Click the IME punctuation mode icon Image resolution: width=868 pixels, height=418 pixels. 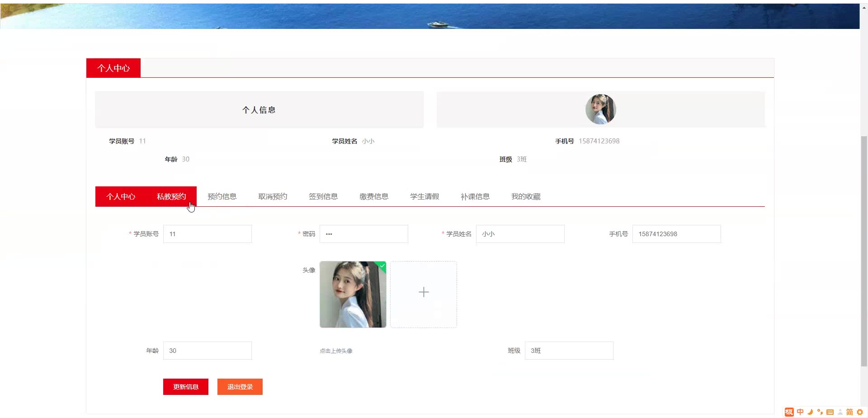tap(821, 412)
